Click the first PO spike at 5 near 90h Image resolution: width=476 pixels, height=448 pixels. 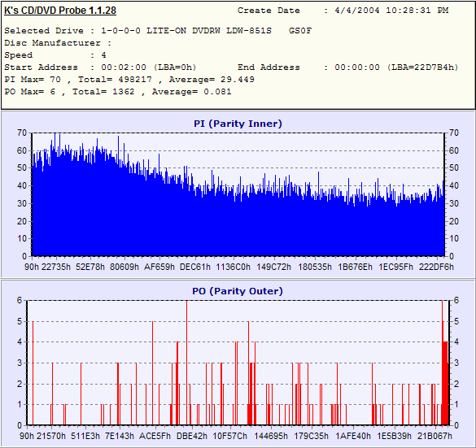(x=33, y=373)
